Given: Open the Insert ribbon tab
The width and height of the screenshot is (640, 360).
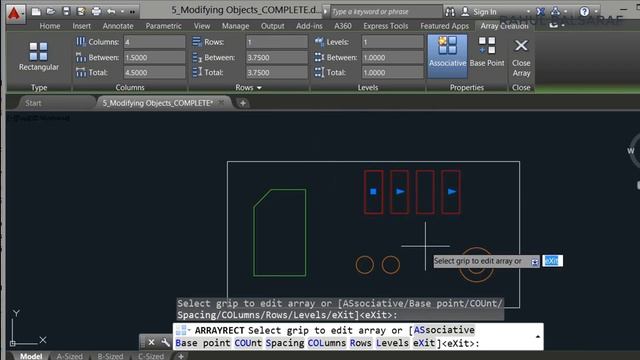Looking at the screenshot, I should tap(82, 26).
